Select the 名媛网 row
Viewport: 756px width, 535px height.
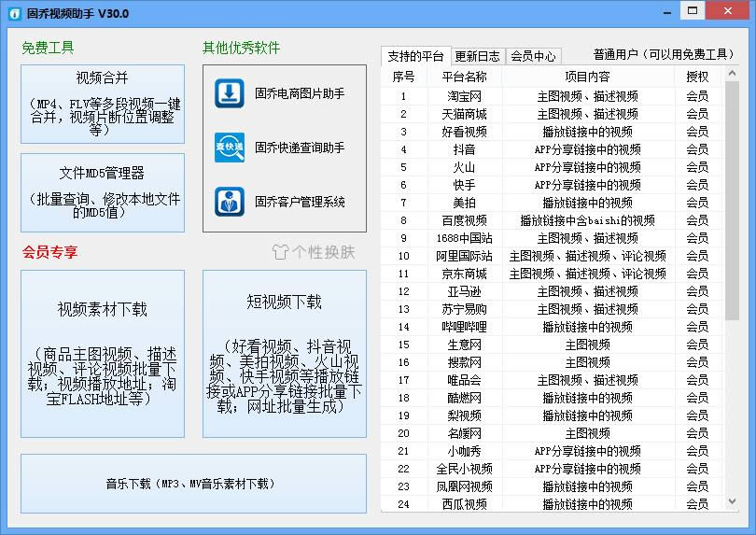(x=553, y=433)
